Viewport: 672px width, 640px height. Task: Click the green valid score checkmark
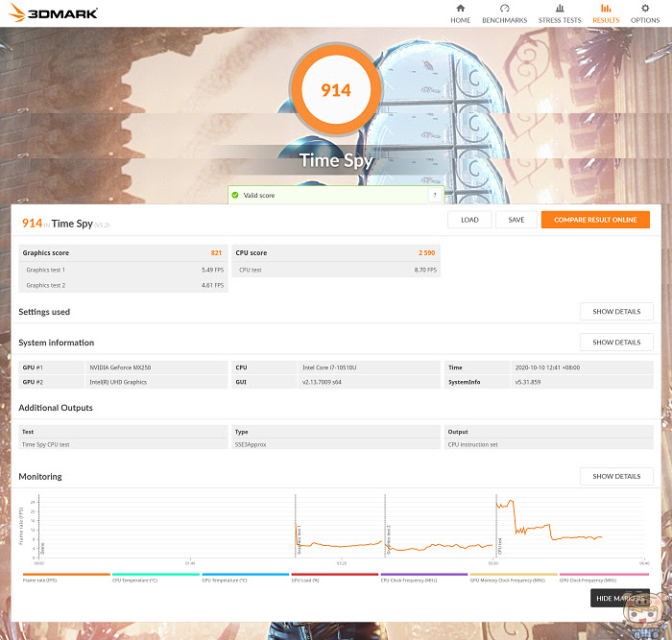click(x=235, y=196)
